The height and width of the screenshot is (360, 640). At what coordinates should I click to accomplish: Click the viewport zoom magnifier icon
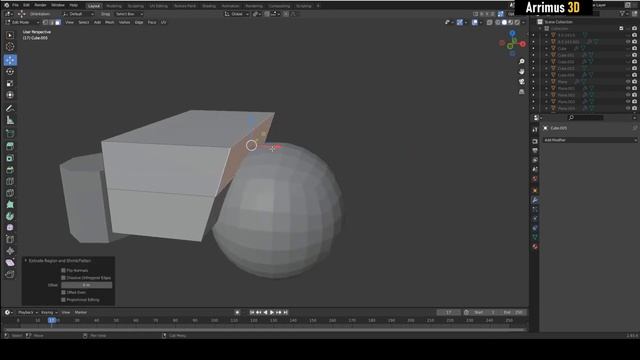(x=522, y=61)
